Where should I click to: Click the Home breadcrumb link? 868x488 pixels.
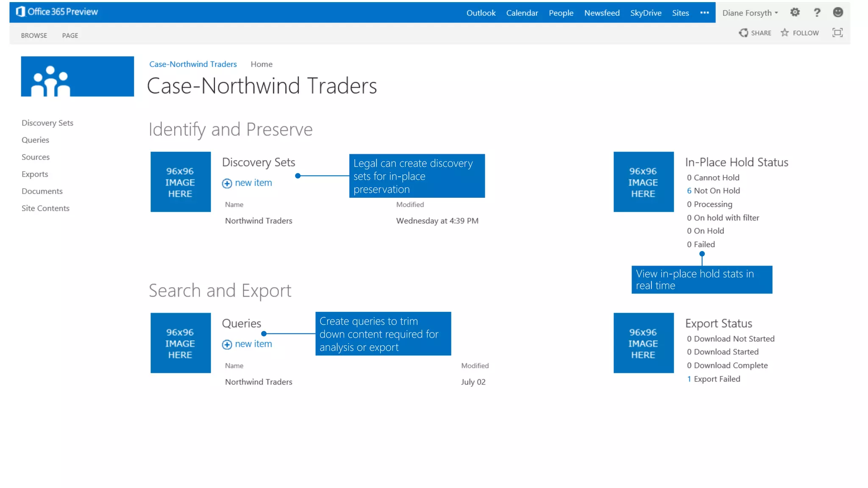(x=262, y=64)
